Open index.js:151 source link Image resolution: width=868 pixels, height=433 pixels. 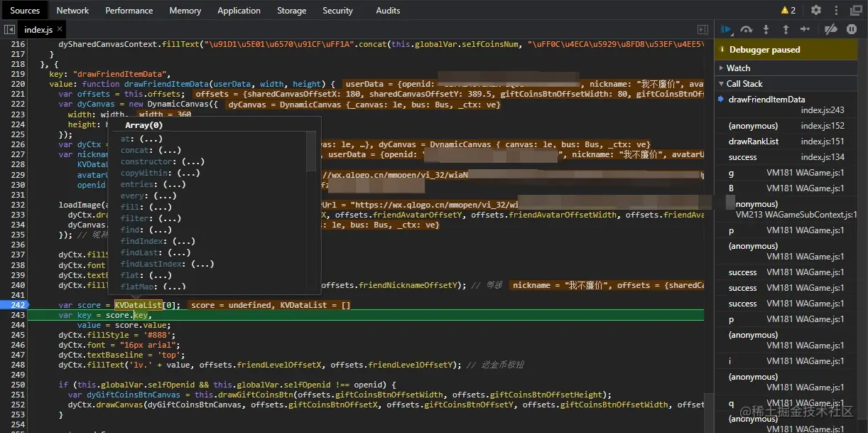point(823,141)
